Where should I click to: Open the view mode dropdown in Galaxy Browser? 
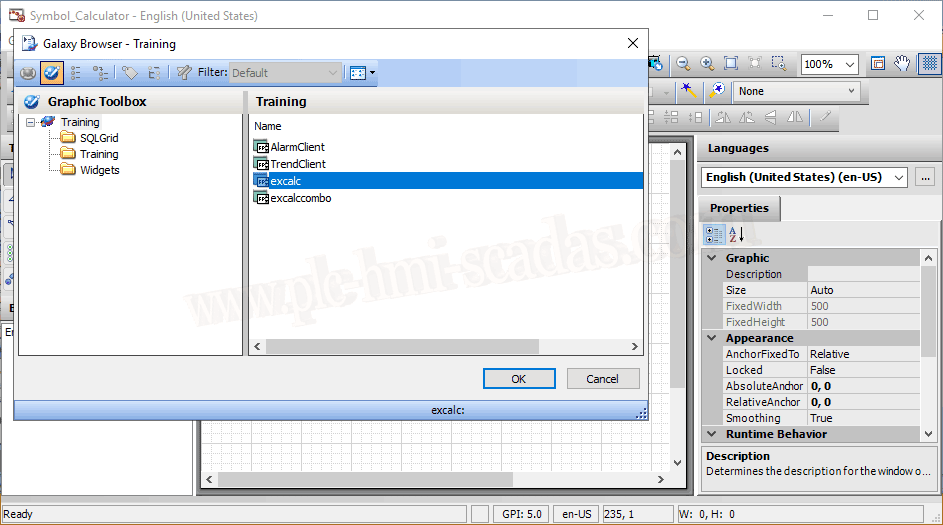click(x=362, y=73)
